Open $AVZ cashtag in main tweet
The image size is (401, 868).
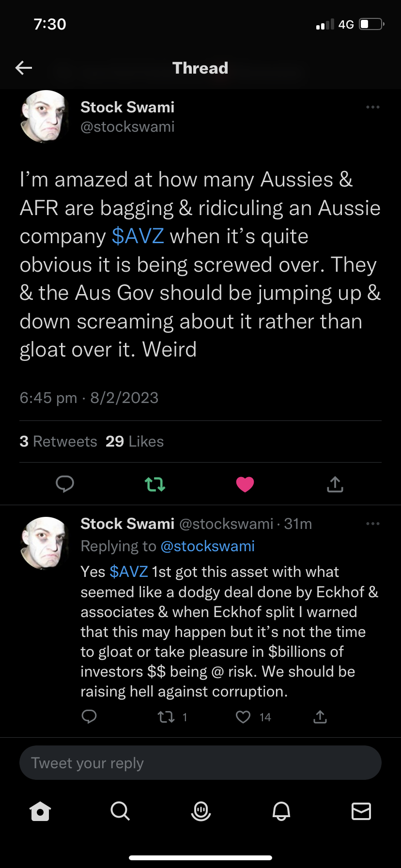point(138,236)
